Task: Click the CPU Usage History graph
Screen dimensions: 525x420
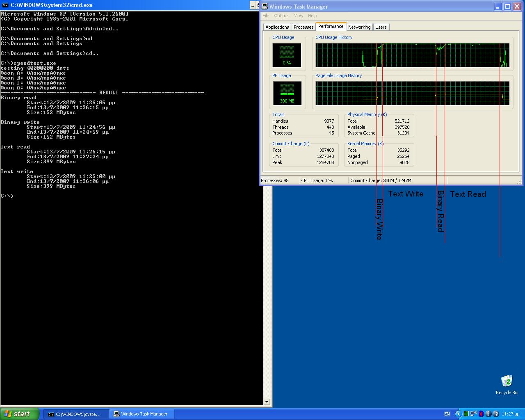Action: click(413, 55)
